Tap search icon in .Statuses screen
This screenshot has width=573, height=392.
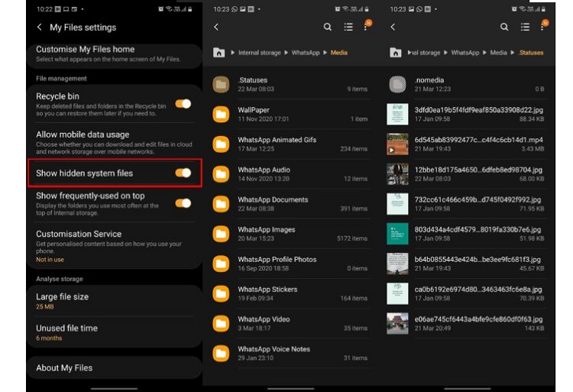tap(504, 27)
